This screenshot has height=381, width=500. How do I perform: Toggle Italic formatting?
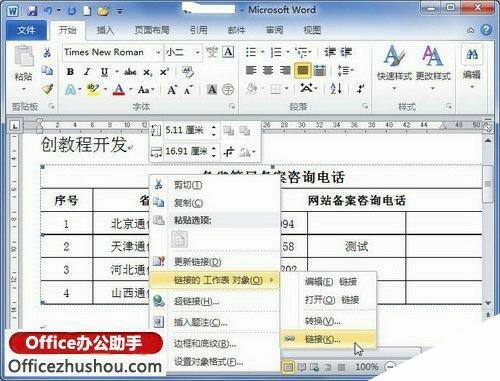(x=87, y=72)
